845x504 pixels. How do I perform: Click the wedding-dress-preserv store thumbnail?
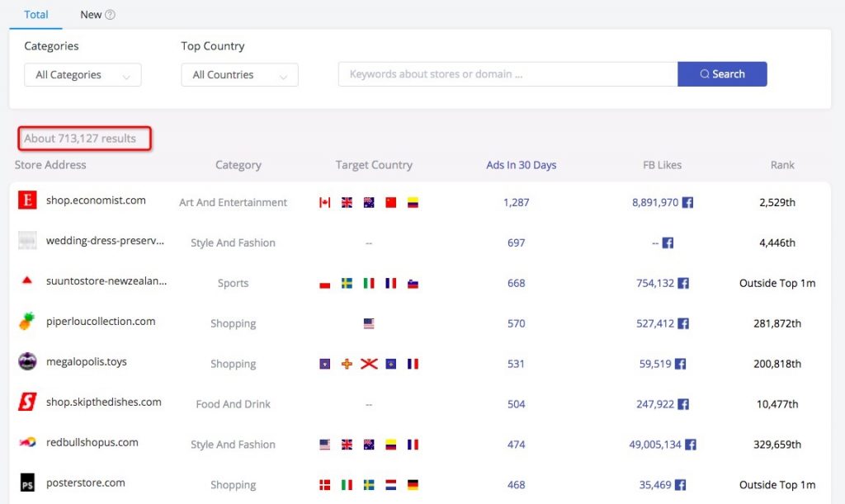pos(27,240)
